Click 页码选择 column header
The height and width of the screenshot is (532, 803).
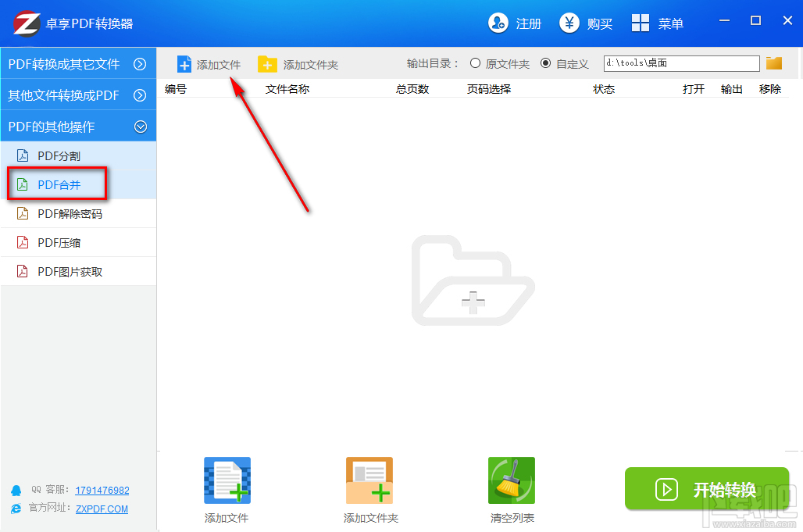tap(489, 89)
